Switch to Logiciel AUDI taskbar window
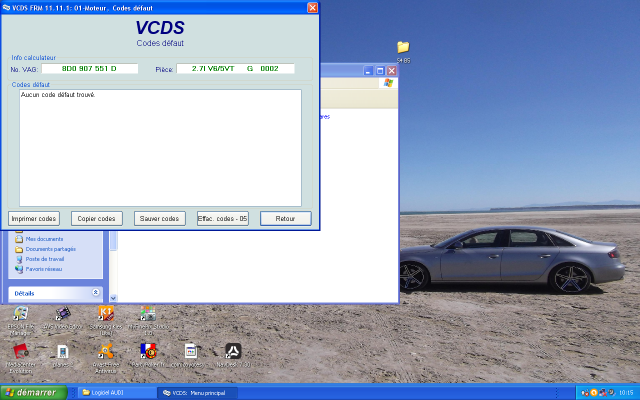640x400 pixels. pos(117,393)
